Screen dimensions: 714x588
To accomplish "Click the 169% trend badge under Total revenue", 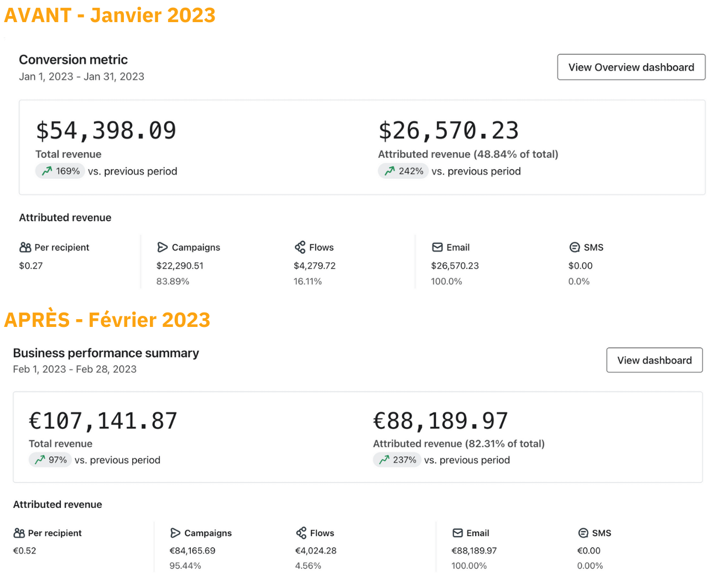I will (60, 171).
